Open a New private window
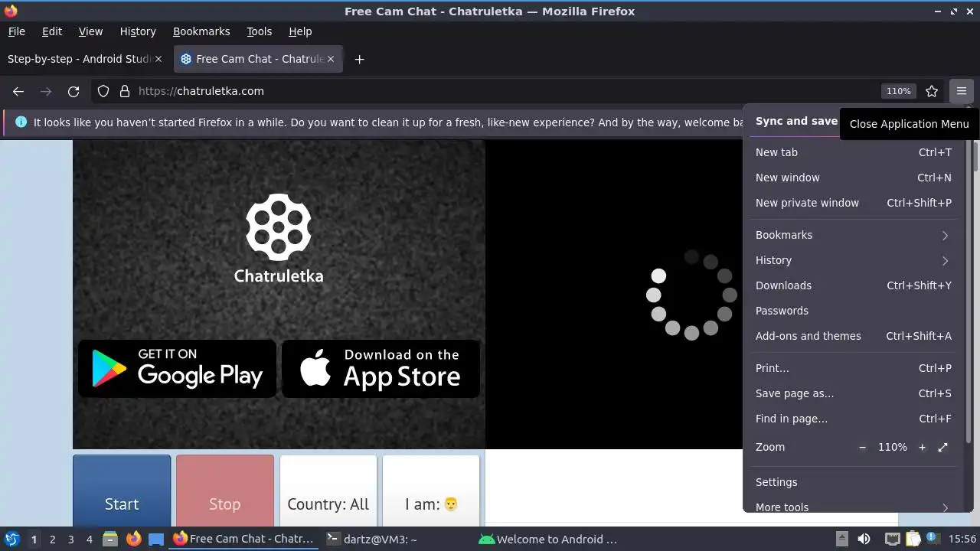The image size is (980, 551). (x=853, y=203)
